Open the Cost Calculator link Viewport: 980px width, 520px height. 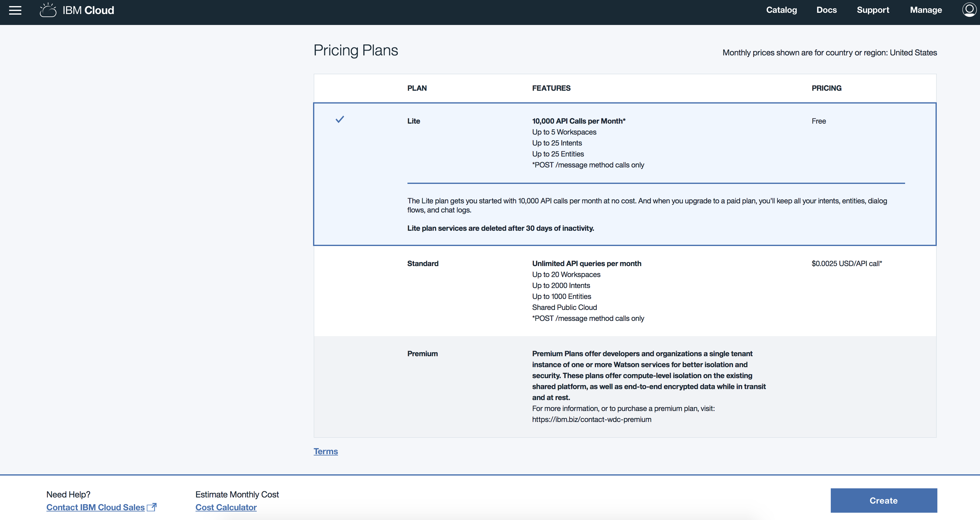[226, 507]
